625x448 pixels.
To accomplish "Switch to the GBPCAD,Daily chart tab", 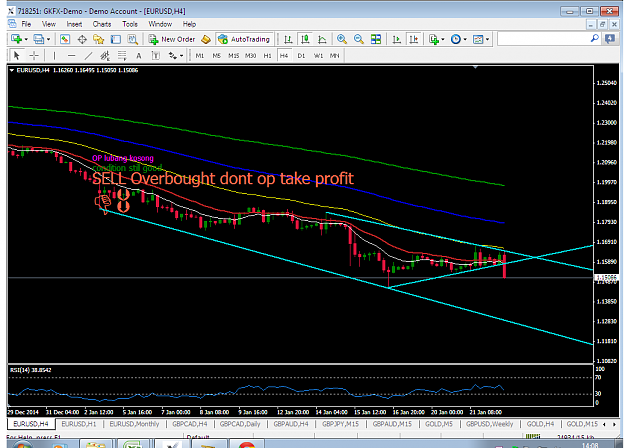I will pos(240,424).
